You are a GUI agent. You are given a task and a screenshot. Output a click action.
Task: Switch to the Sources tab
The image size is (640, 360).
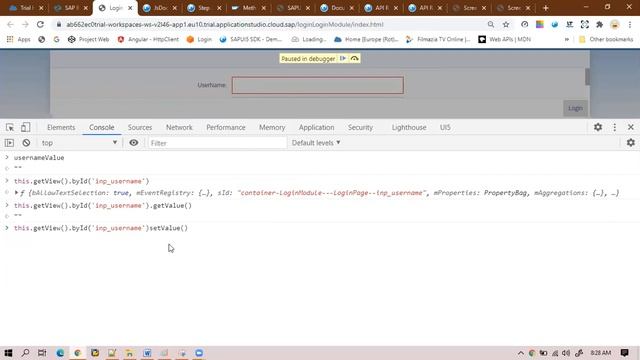click(140, 127)
